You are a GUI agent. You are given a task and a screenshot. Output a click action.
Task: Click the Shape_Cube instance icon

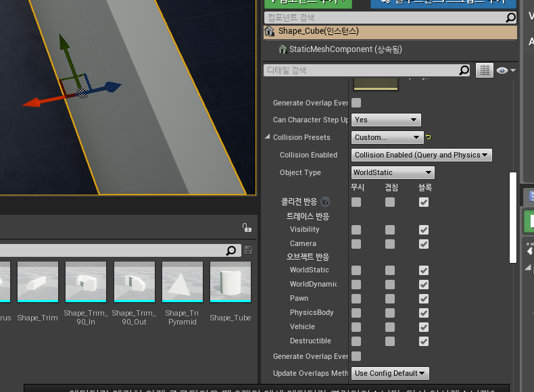[270, 31]
